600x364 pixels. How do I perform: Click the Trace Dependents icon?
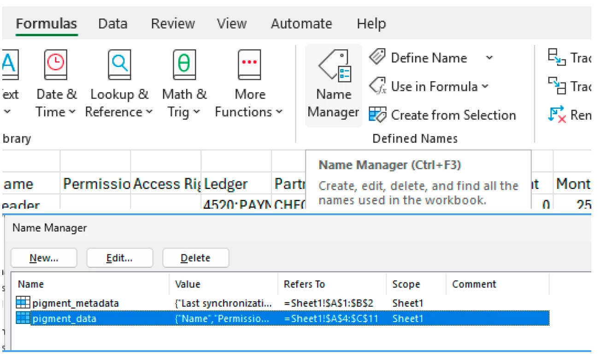(557, 86)
